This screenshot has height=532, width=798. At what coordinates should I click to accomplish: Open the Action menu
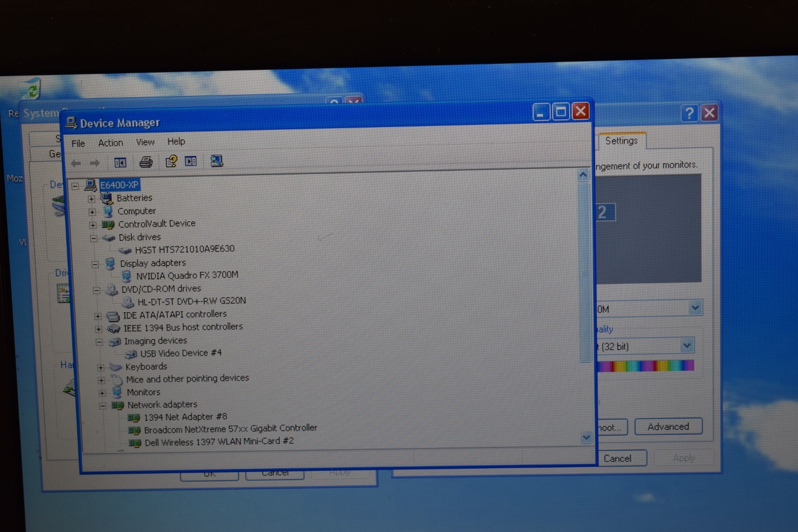click(x=111, y=143)
